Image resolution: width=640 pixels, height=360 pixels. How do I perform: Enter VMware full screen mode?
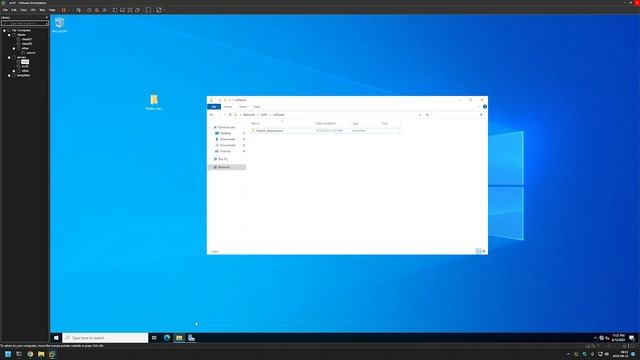point(130,10)
